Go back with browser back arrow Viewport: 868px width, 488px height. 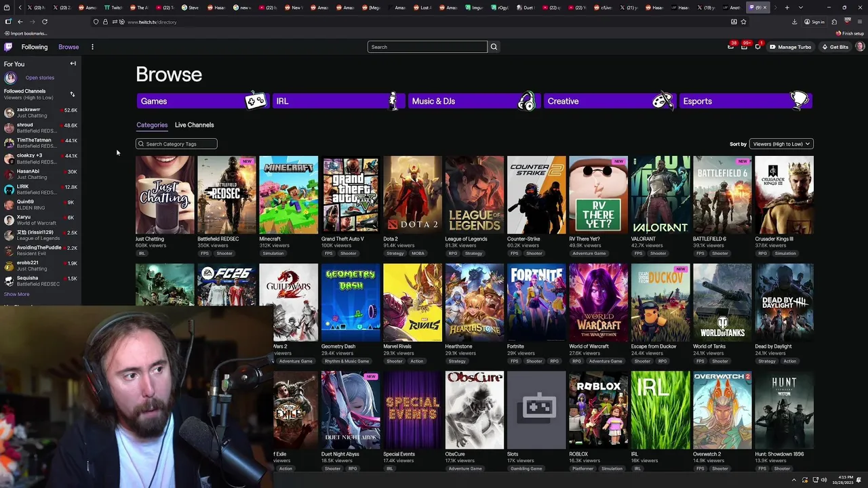coord(20,22)
